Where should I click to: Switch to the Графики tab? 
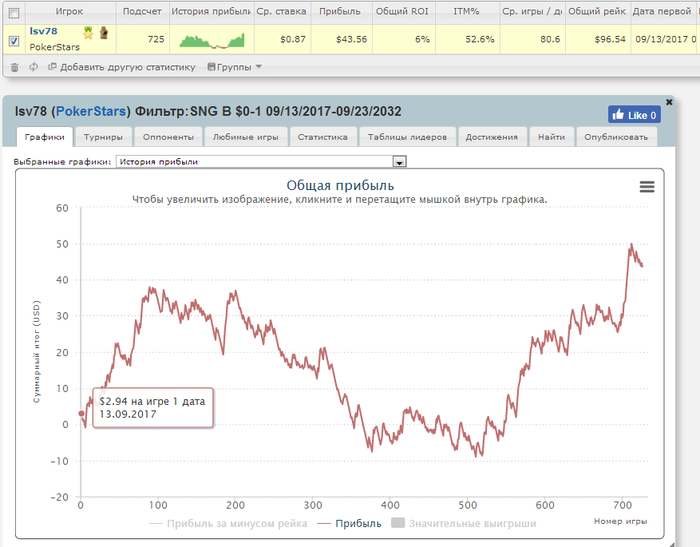[x=45, y=137]
